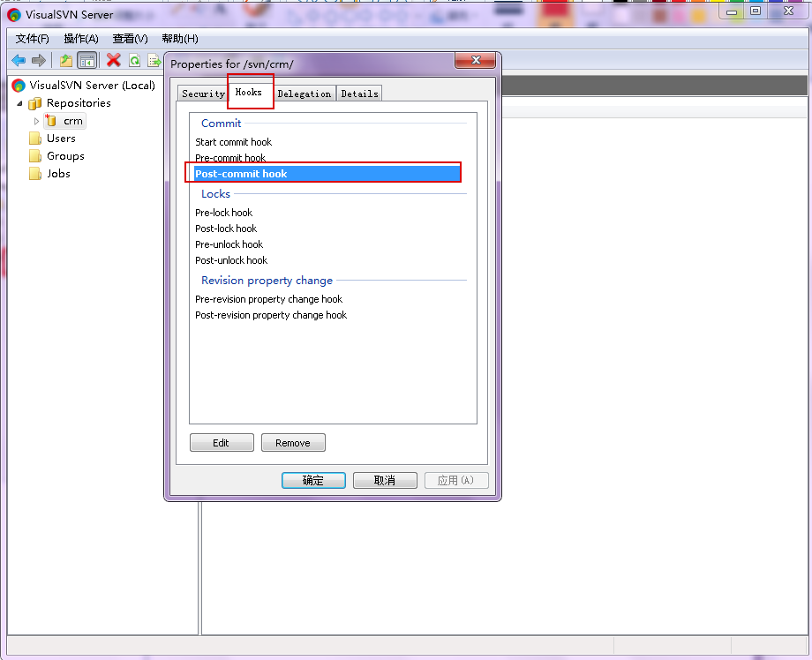The height and width of the screenshot is (660, 812).
Task: Select the Repositories tree label
Action: (x=79, y=103)
